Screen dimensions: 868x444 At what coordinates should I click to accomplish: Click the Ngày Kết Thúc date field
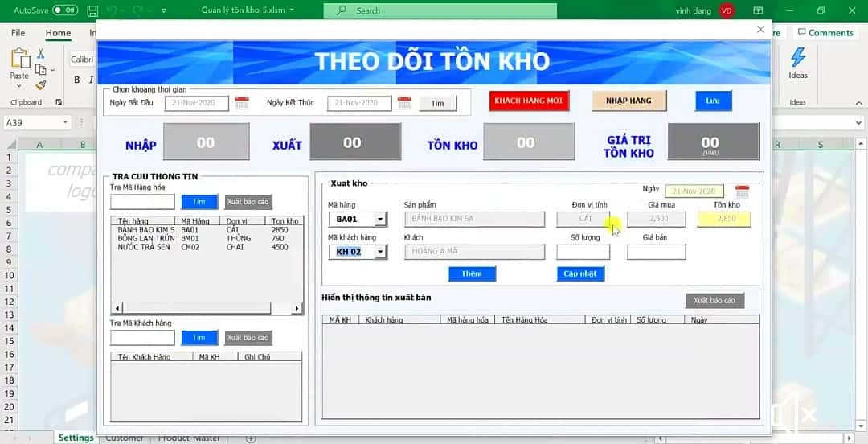(x=359, y=103)
